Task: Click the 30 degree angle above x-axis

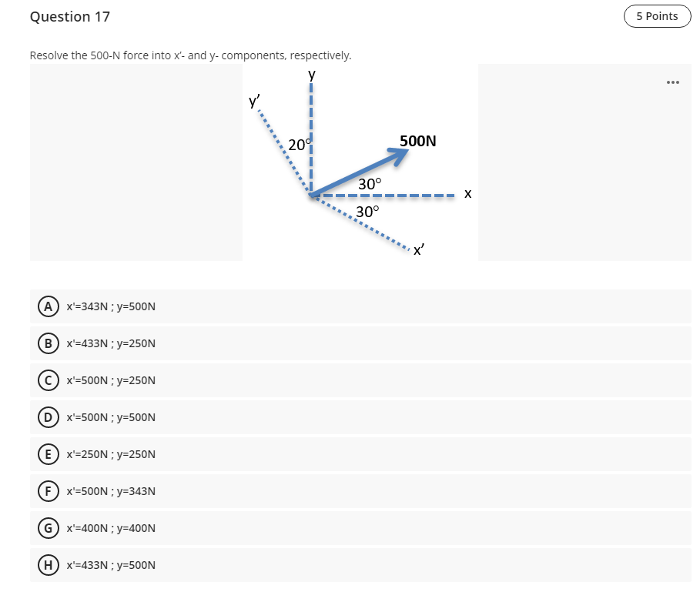Action: tap(368, 184)
